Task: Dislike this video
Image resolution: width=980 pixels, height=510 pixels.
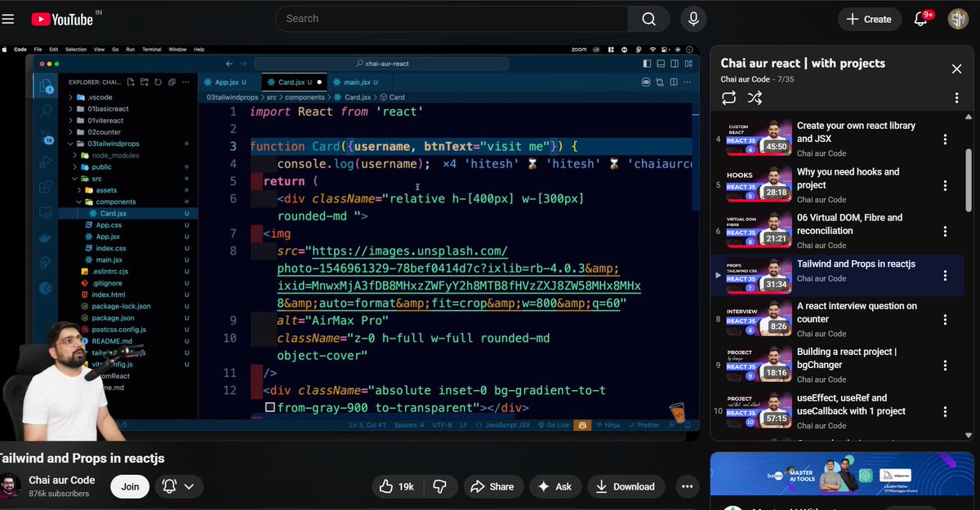Action: click(439, 486)
